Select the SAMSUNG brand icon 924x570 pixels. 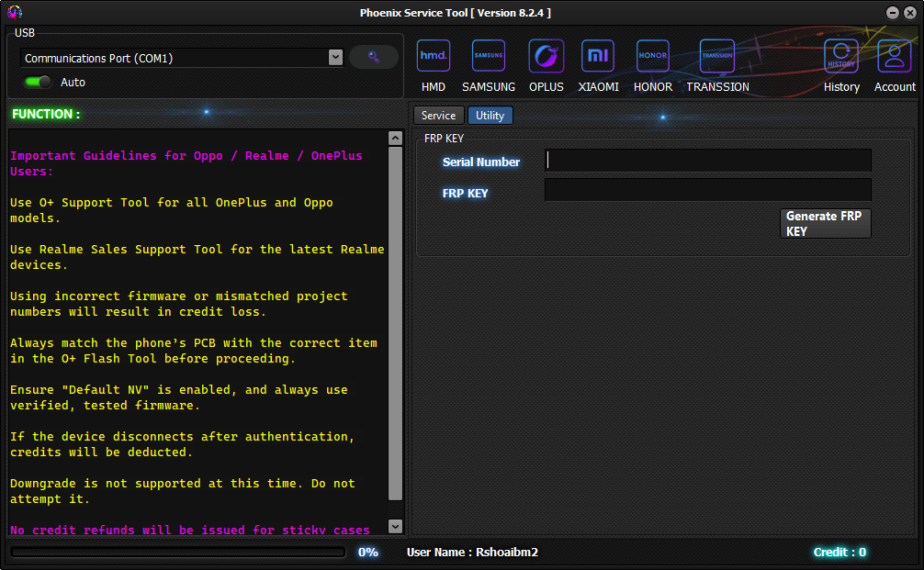pyautogui.click(x=488, y=56)
